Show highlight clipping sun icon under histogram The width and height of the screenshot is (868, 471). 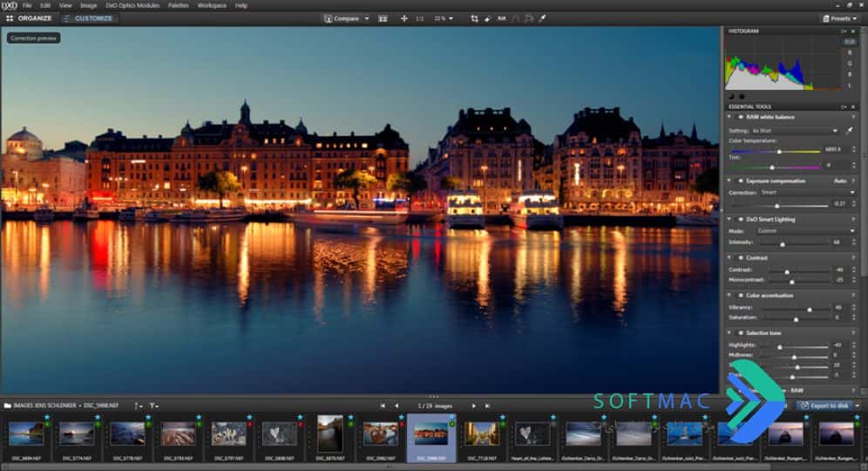[x=742, y=97]
